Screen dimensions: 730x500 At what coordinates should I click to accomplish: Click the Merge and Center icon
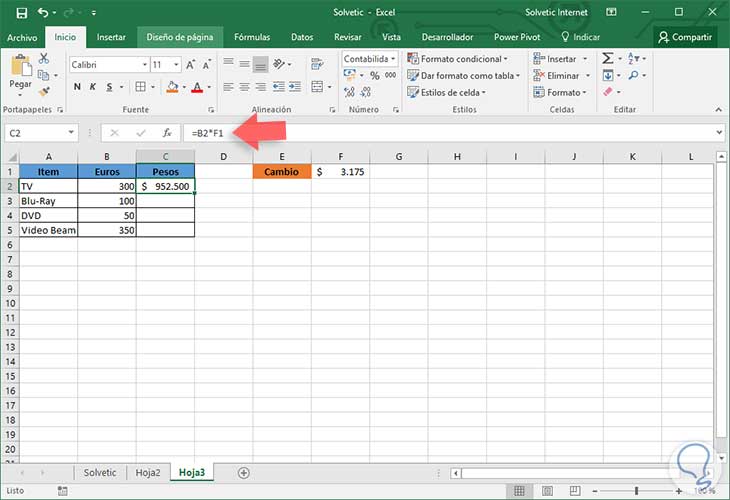click(x=318, y=87)
